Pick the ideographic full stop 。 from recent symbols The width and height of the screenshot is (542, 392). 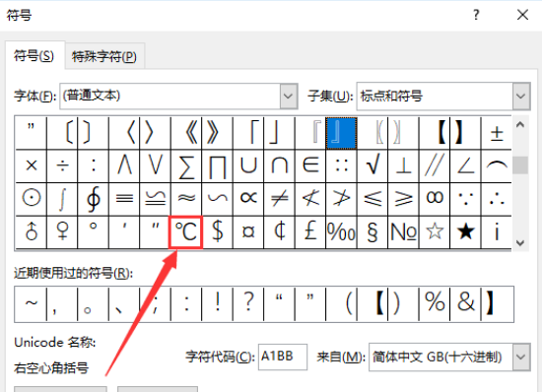94,304
